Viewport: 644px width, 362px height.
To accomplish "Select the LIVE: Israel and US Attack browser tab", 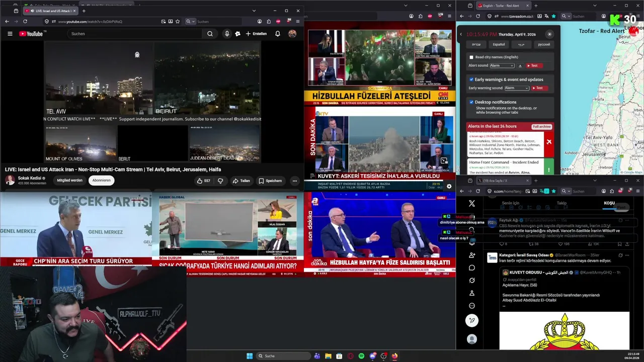I will [x=50, y=11].
